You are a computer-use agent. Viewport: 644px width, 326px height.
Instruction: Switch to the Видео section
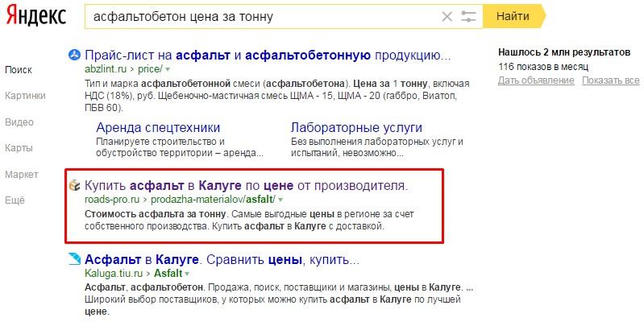tap(19, 122)
